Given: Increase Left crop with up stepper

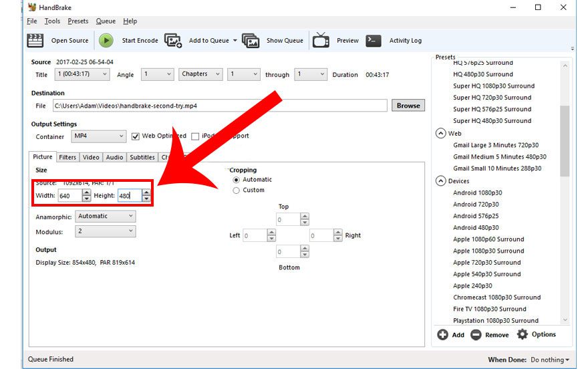Looking at the screenshot, I should 271,233.
